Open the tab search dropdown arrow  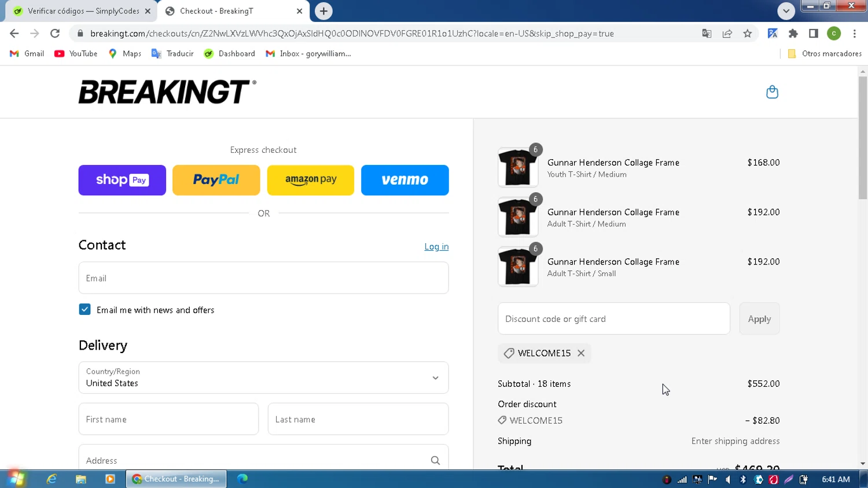click(786, 11)
